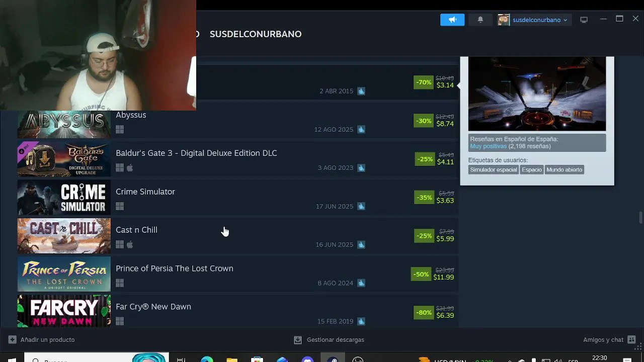Open the Crime Simulator title
The image size is (644, 362).
[145, 192]
